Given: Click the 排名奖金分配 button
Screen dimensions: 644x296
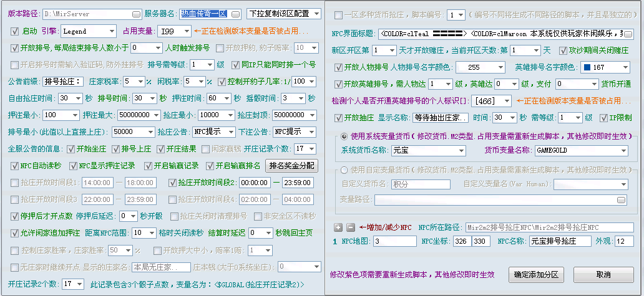Looking at the screenshot, I should [292, 166].
